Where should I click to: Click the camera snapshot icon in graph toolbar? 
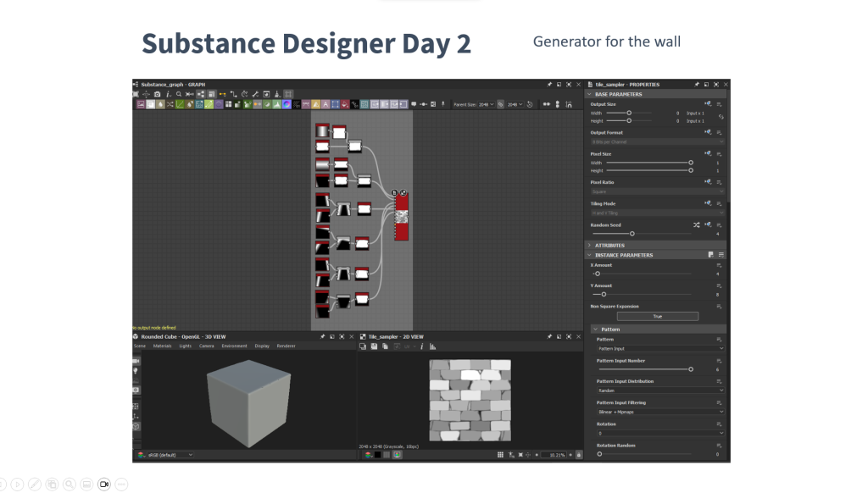[157, 94]
